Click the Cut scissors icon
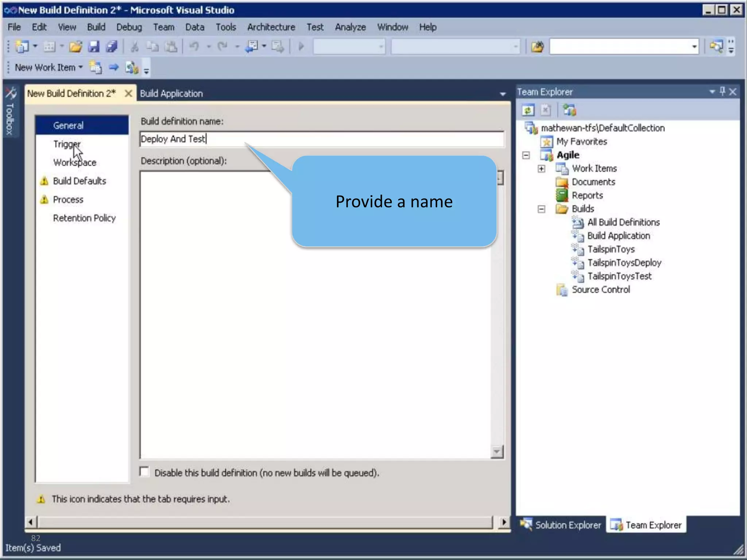Image resolution: width=747 pixels, height=560 pixels. tap(135, 47)
